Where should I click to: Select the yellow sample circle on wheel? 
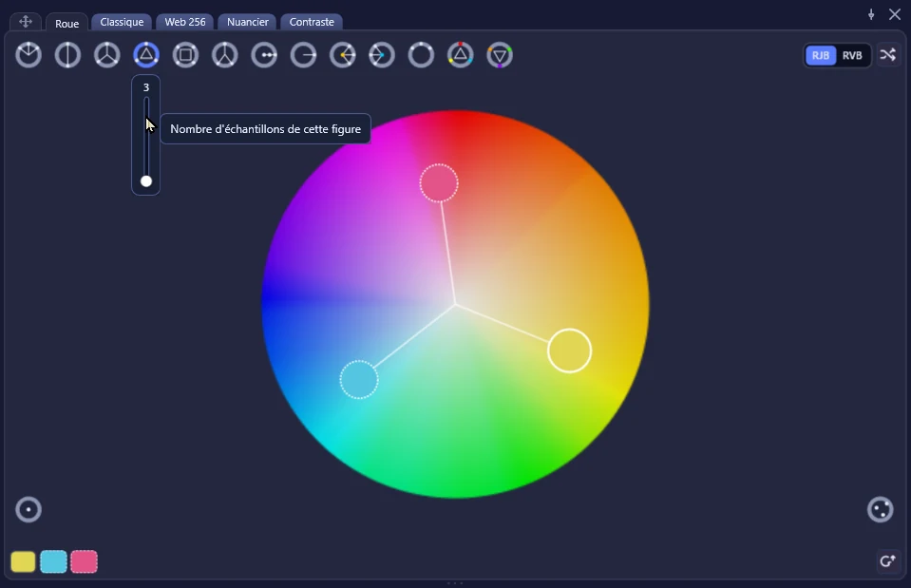pos(569,351)
